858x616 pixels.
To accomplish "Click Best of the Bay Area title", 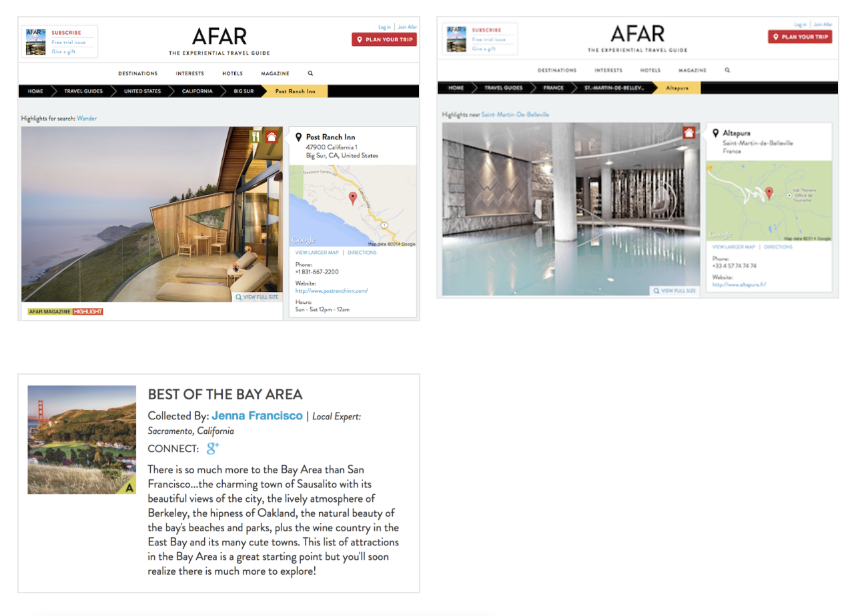I will (225, 394).
